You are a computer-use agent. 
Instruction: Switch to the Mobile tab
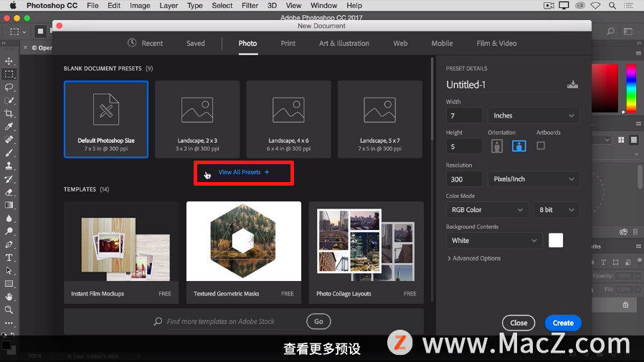point(442,43)
